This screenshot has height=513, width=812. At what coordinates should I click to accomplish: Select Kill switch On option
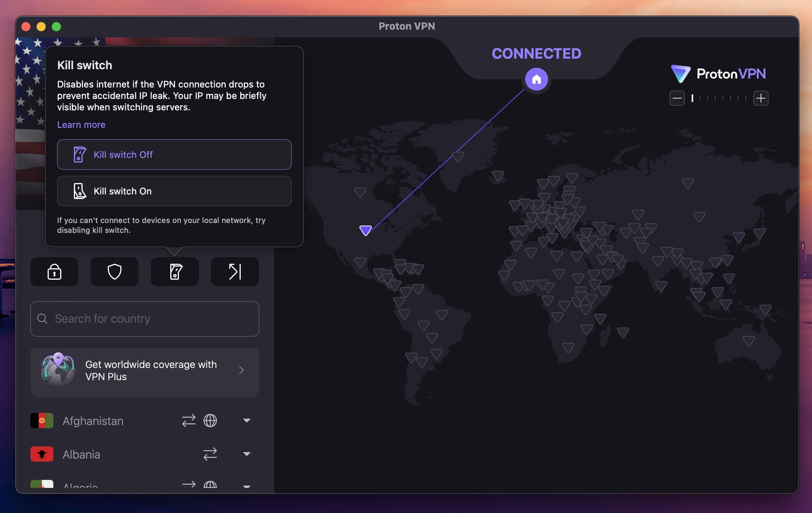click(174, 191)
